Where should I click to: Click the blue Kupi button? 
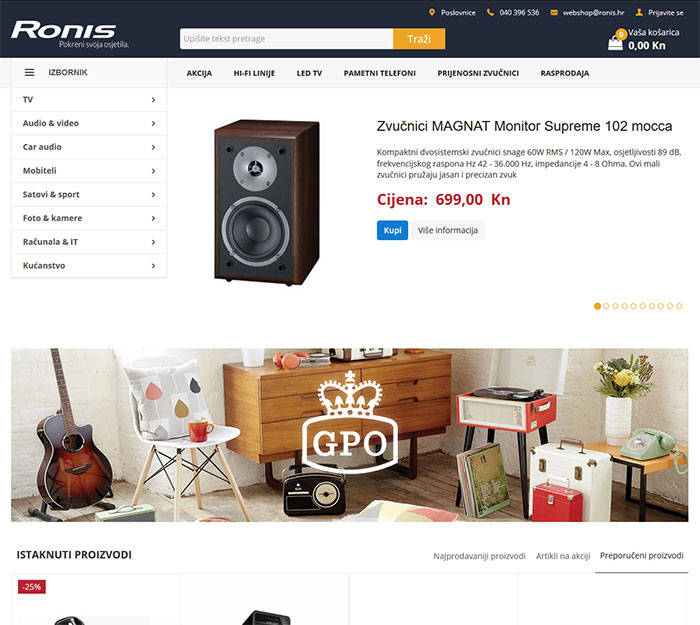coord(392,230)
